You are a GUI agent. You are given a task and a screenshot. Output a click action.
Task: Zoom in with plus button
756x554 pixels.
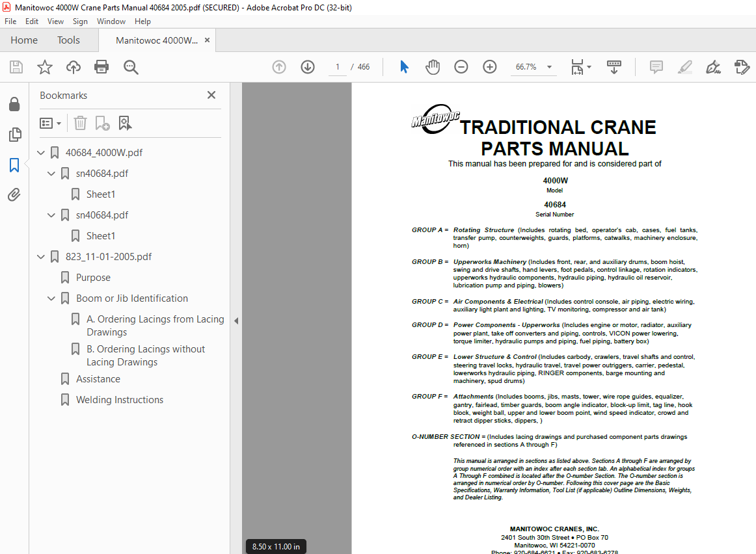tap(489, 67)
